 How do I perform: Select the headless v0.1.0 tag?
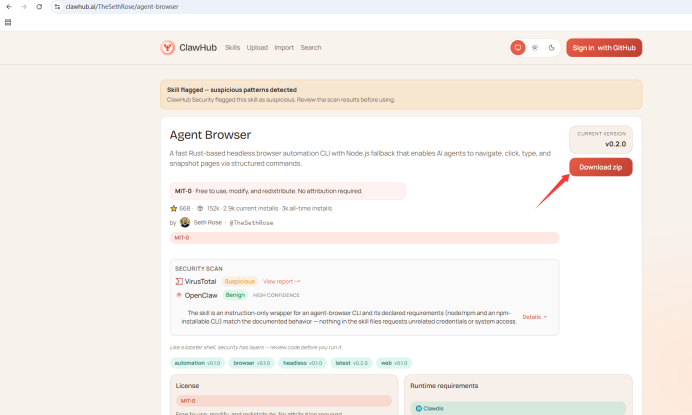pyautogui.click(x=302, y=363)
